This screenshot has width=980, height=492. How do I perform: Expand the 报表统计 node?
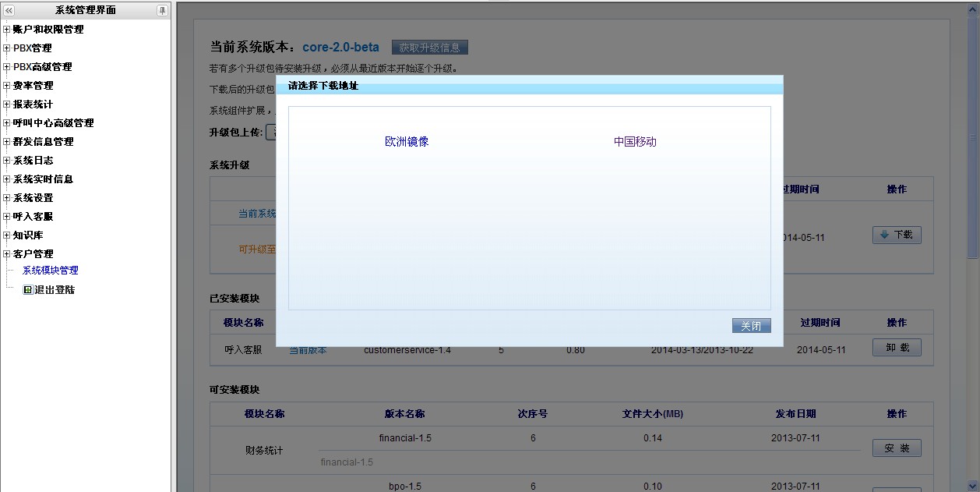7,104
